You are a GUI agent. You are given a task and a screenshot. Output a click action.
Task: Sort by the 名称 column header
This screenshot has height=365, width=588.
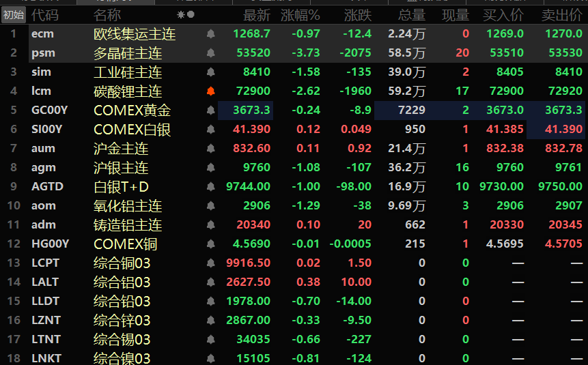coord(107,16)
